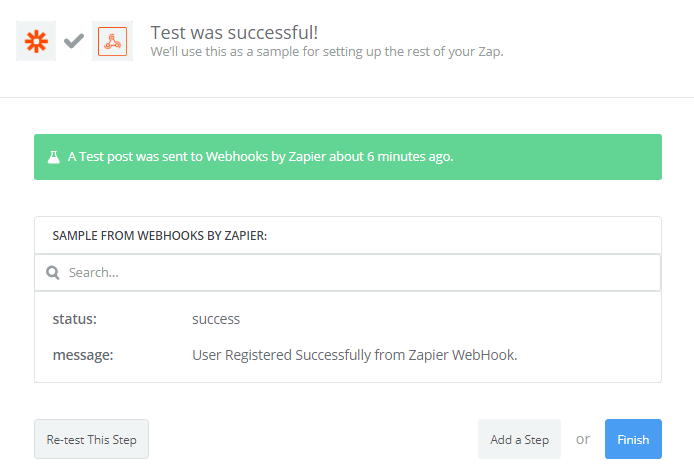
Task: Choose Add a Step button
Action: coord(519,439)
